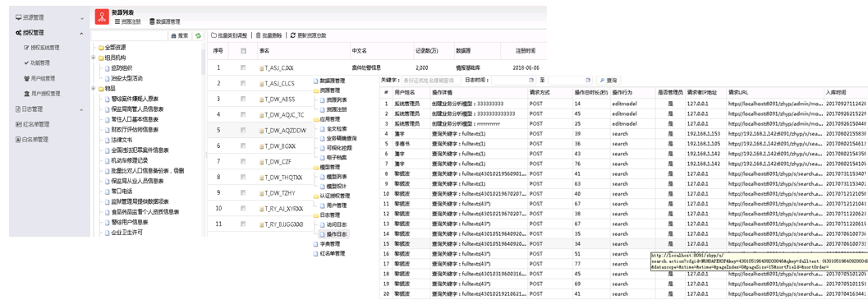Click the 批量类别调整 folder icon
The height and width of the screenshot is (305, 868).
(214, 35)
